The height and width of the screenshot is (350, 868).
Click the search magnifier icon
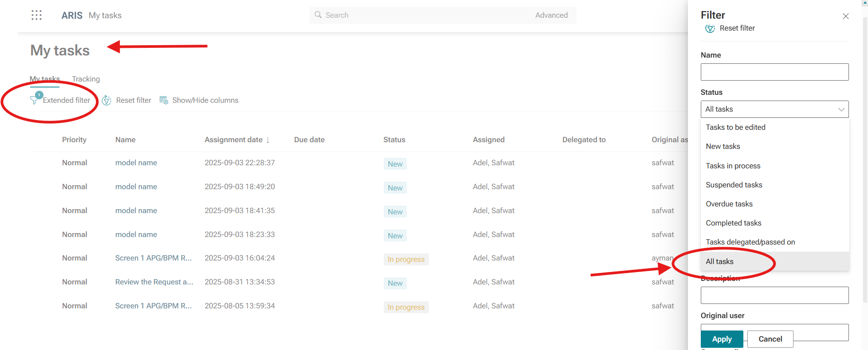click(318, 15)
